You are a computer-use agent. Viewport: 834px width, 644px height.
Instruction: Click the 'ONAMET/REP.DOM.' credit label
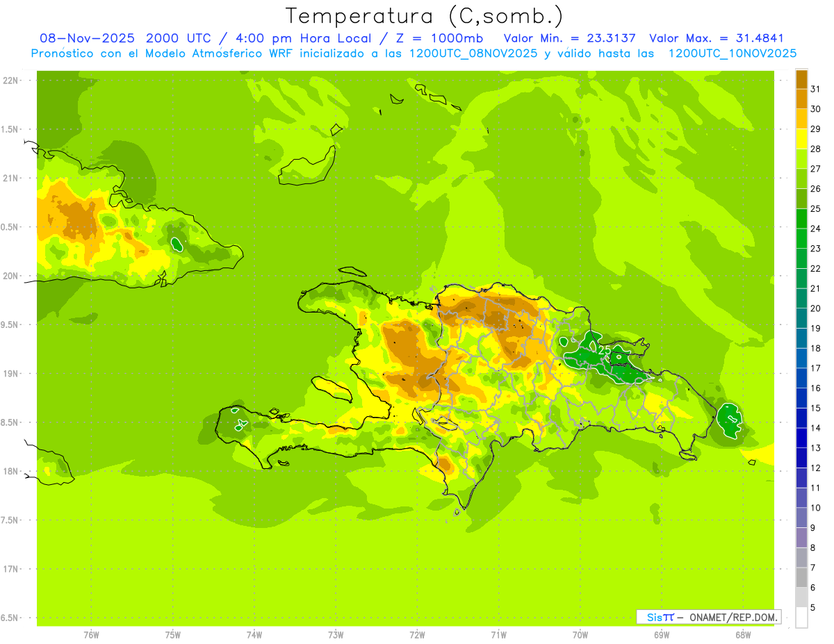pos(733,617)
